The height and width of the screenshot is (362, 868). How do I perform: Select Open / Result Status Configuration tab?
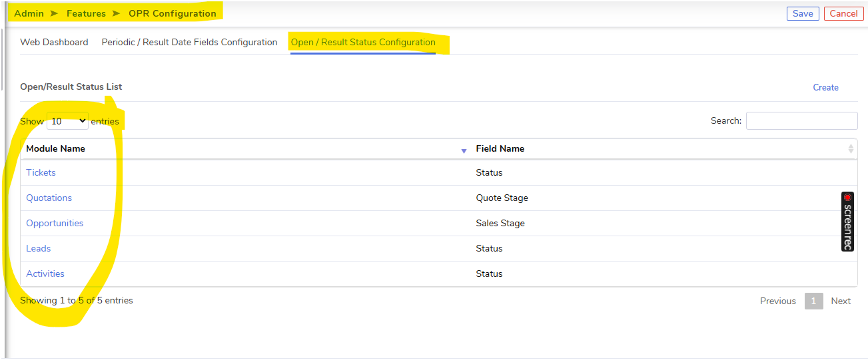click(363, 42)
